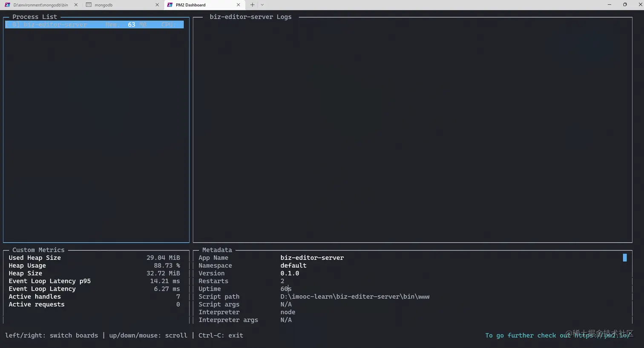This screenshot has height=348, width=644.
Task: Click the Active handles value 7
Action: pos(178,297)
